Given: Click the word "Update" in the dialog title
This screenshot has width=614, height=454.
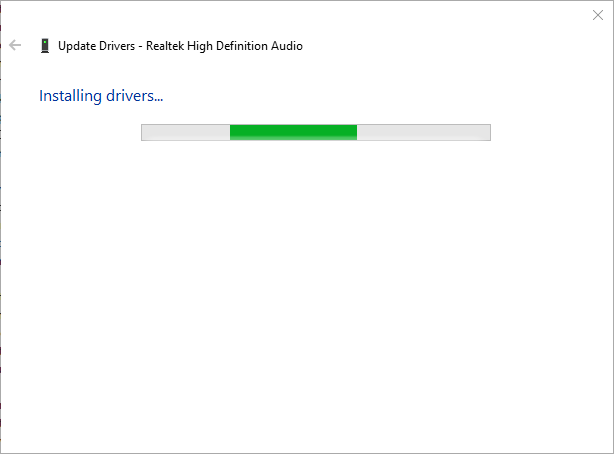Looking at the screenshot, I should click(x=76, y=45).
